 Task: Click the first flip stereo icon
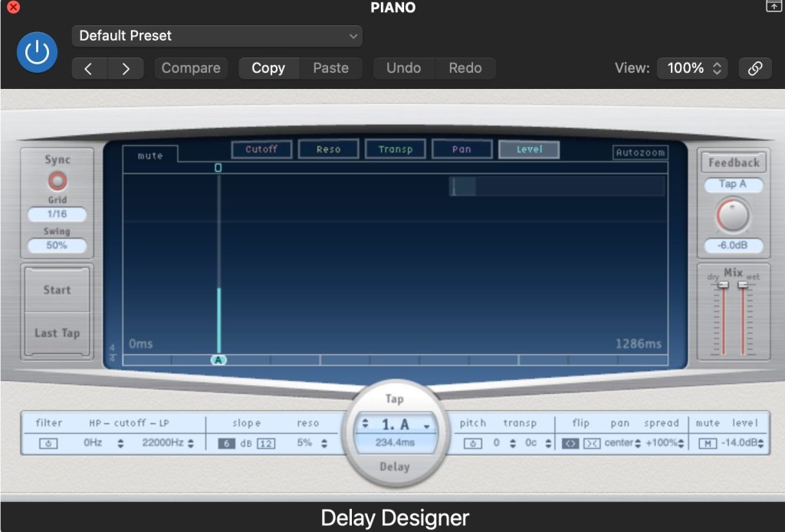[x=570, y=443]
